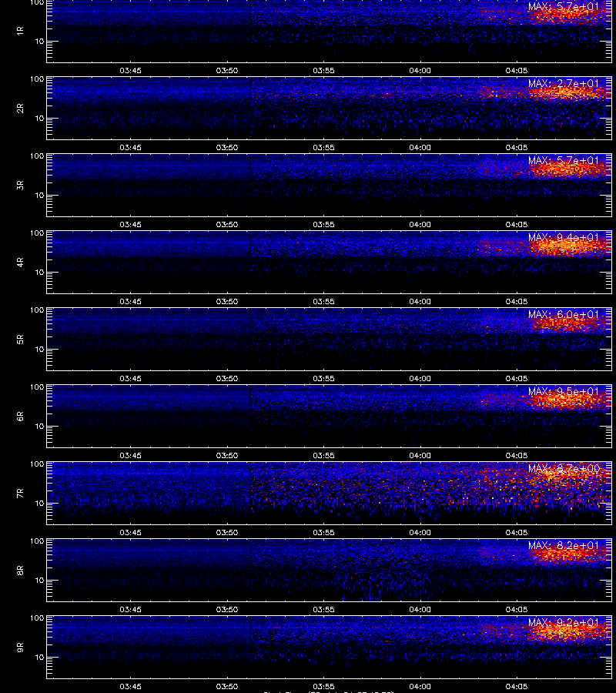
Task: Click the 03:55 tick label under panel 5R
Action: (x=323, y=378)
